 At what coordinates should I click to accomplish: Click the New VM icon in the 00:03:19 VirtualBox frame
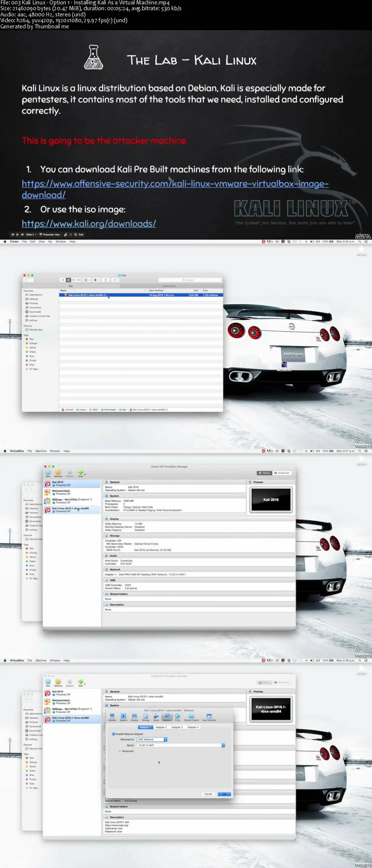[48, 473]
